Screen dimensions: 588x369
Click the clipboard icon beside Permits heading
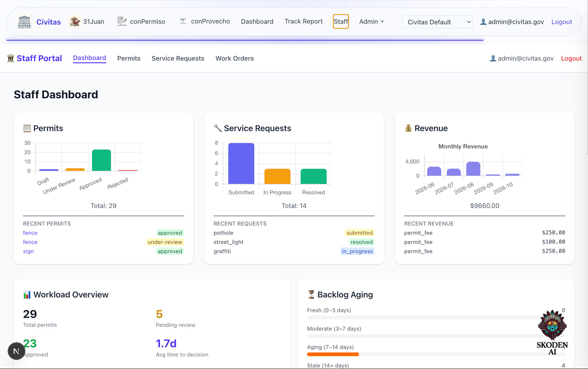click(27, 128)
